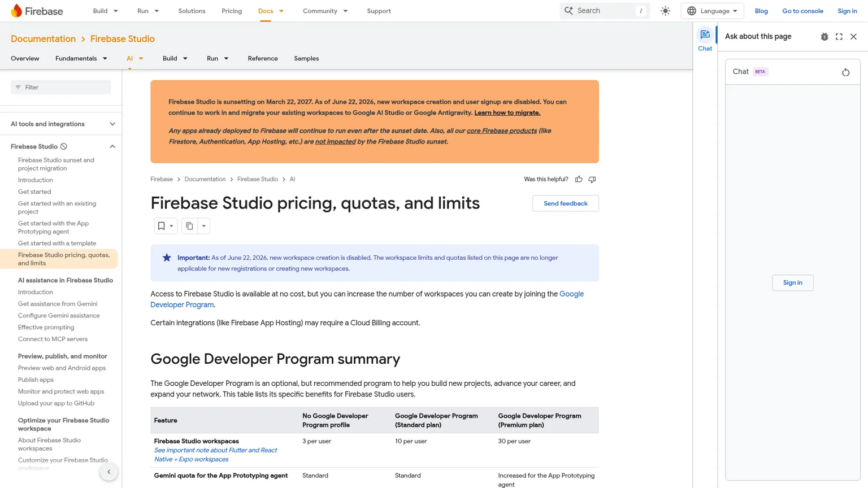868x488 pixels.
Task: Click the thumbs-down not helpful icon
Action: (x=592, y=179)
